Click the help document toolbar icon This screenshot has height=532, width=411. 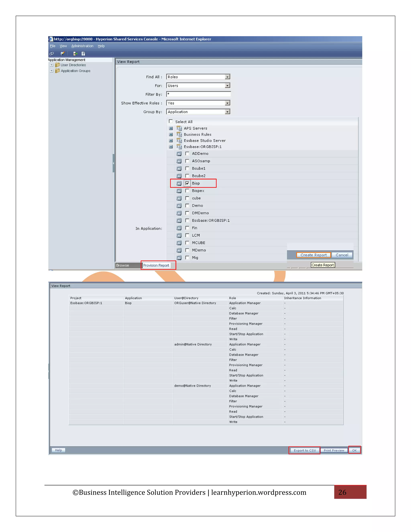[83, 54]
